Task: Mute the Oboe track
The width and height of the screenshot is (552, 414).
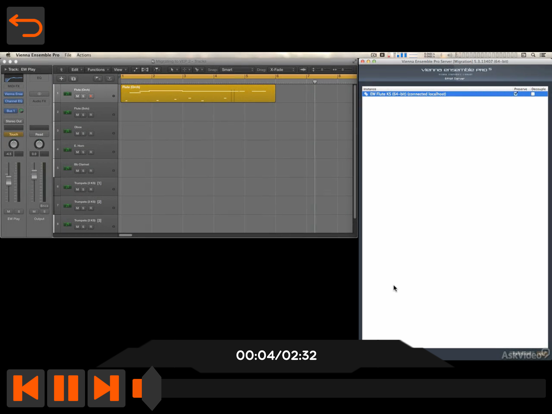Action: [x=77, y=133]
